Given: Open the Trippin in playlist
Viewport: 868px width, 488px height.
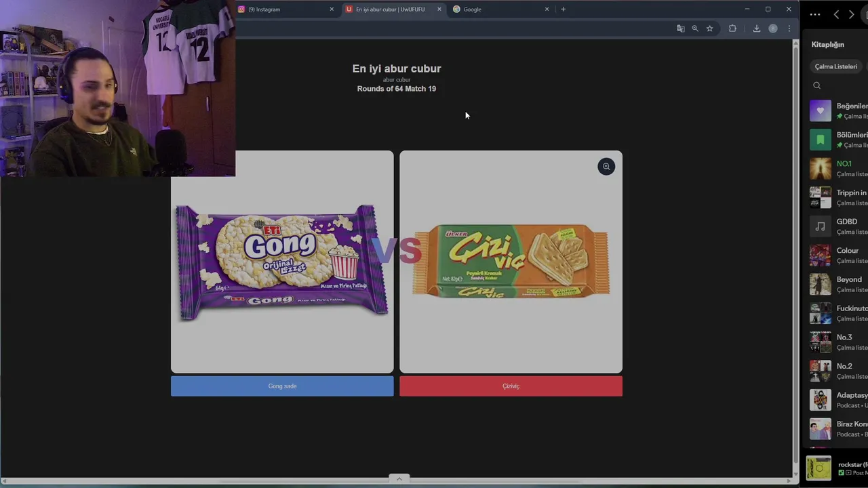Looking at the screenshot, I should pyautogui.click(x=839, y=197).
